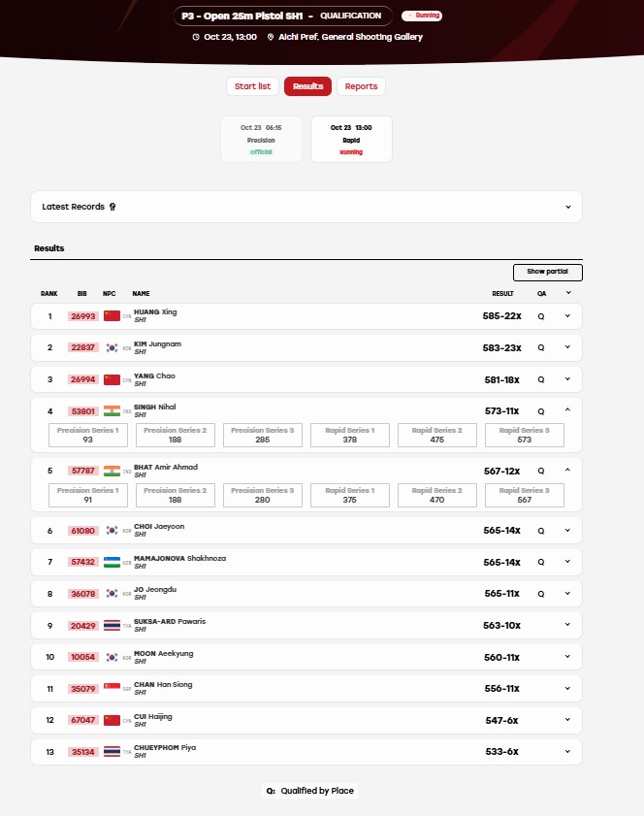The width and height of the screenshot is (644, 816).
Task: Expand HUANG Xing result details
Action: tap(567, 316)
